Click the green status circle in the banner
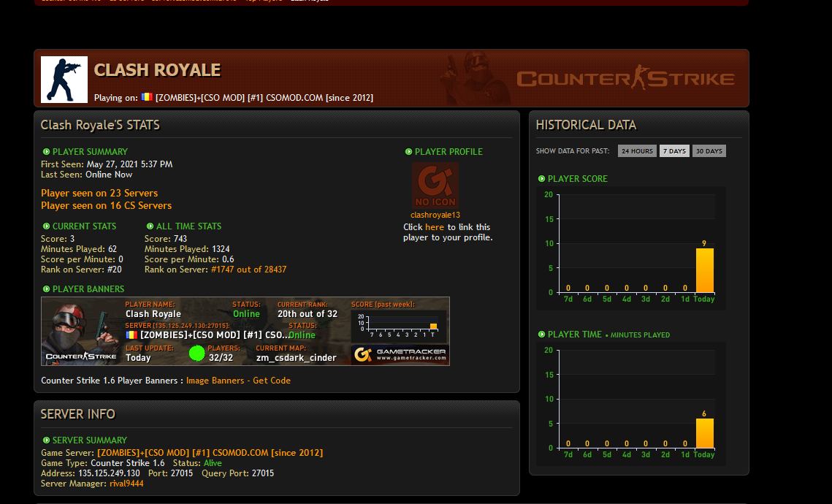 pos(196,354)
